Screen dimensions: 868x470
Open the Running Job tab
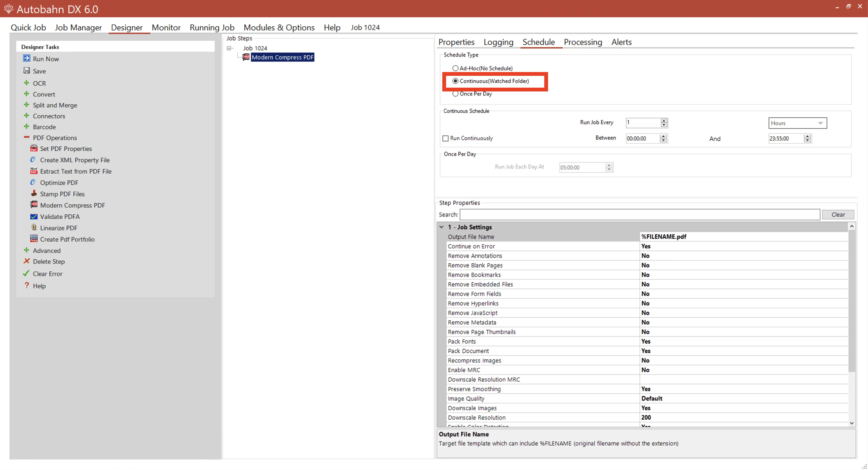tap(212, 27)
